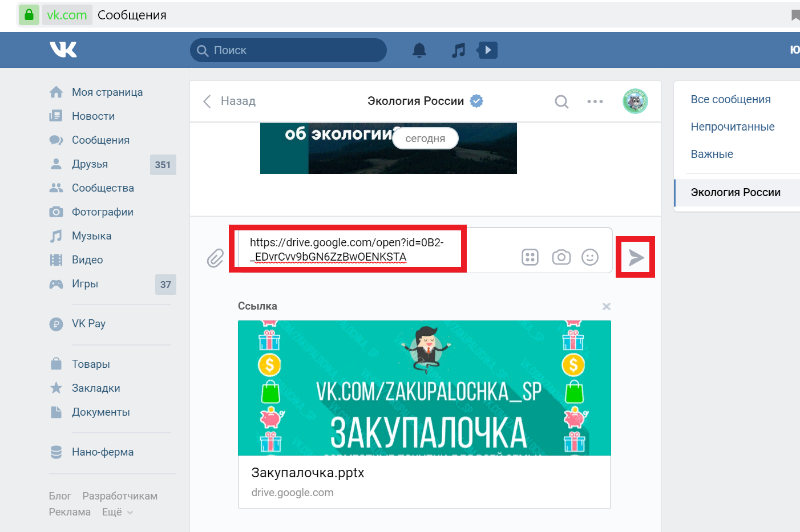Open video play icon in header
The height and width of the screenshot is (532, 800).
point(487,50)
